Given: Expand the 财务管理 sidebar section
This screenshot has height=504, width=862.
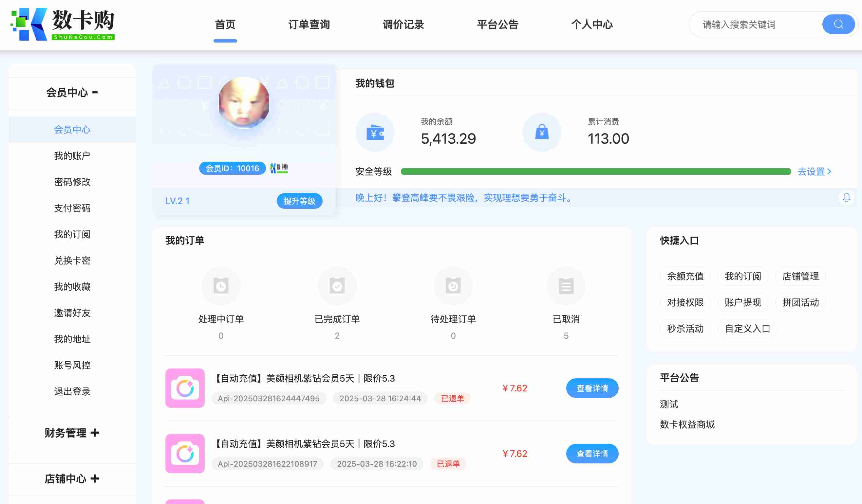Looking at the screenshot, I should 72,433.
